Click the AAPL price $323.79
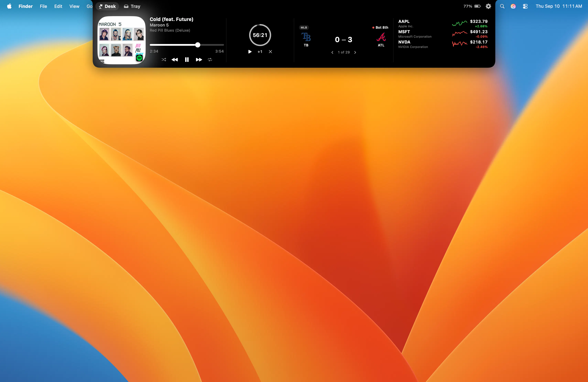The image size is (588, 382). tap(479, 21)
